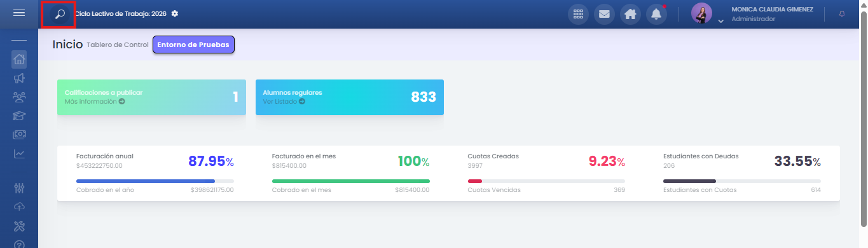Toggle the hamburger sidebar menu
868x248 pixels.
coord(19,13)
